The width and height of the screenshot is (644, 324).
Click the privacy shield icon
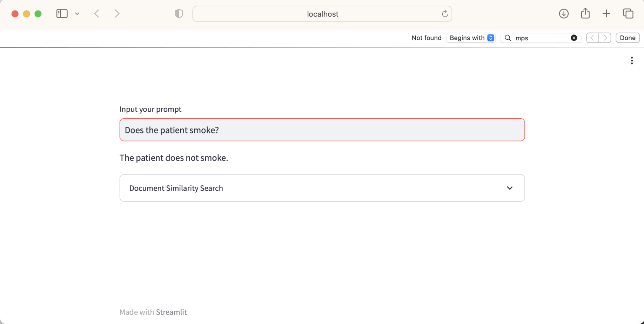[179, 14]
